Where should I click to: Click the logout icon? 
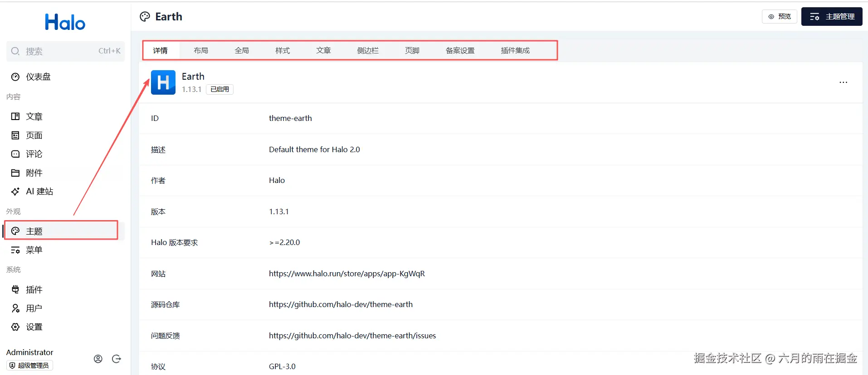coord(117,359)
